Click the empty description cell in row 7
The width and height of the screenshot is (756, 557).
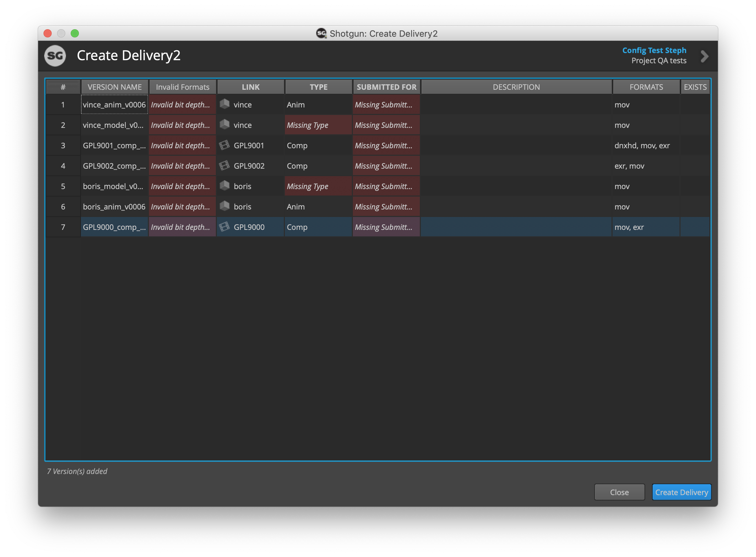coord(516,227)
